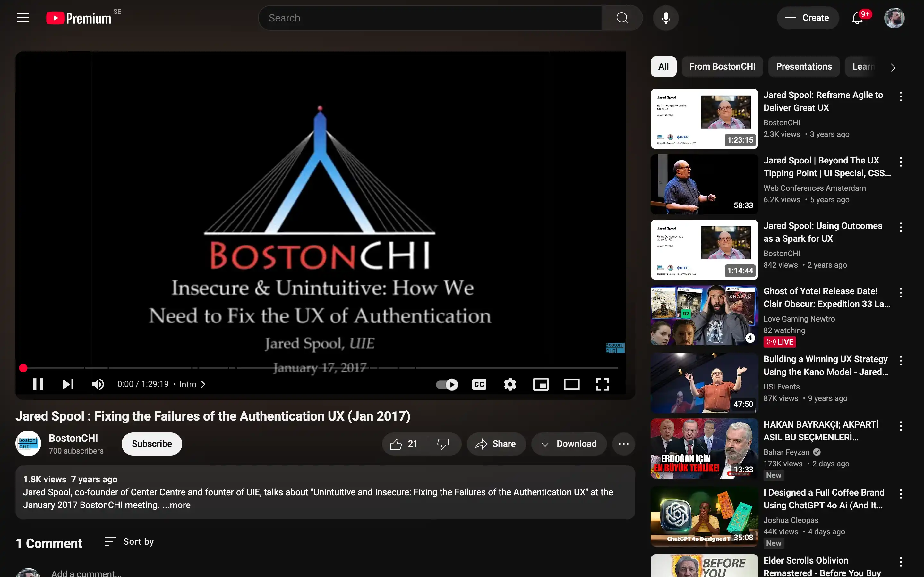This screenshot has height=577, width=924.
Task: Switch to miniplayer view
Action: 541,384
